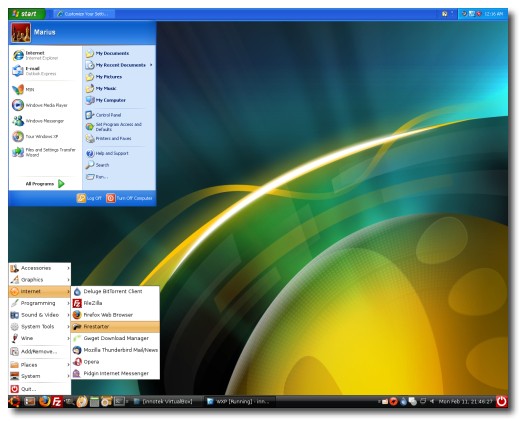521x421 pixels.
Task: Launch Firefox Web Browser menu entry
Action: 115,315
